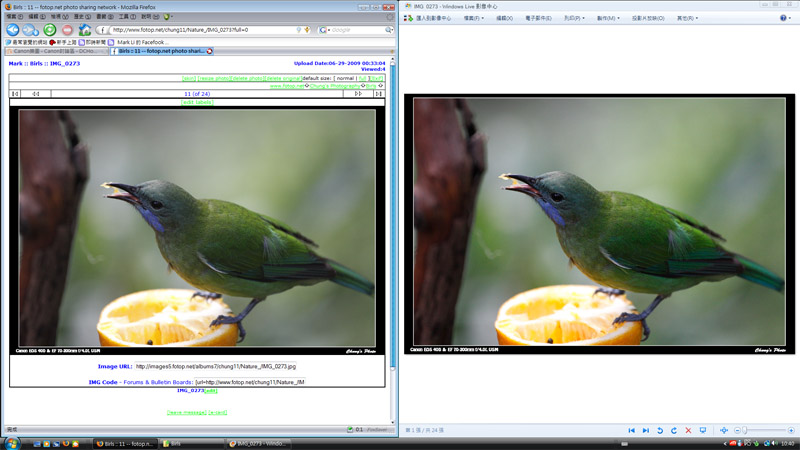This screenshot has width=800, height=450.
Task: Open the Windows Start orb
Action: (x=11, y=443)
